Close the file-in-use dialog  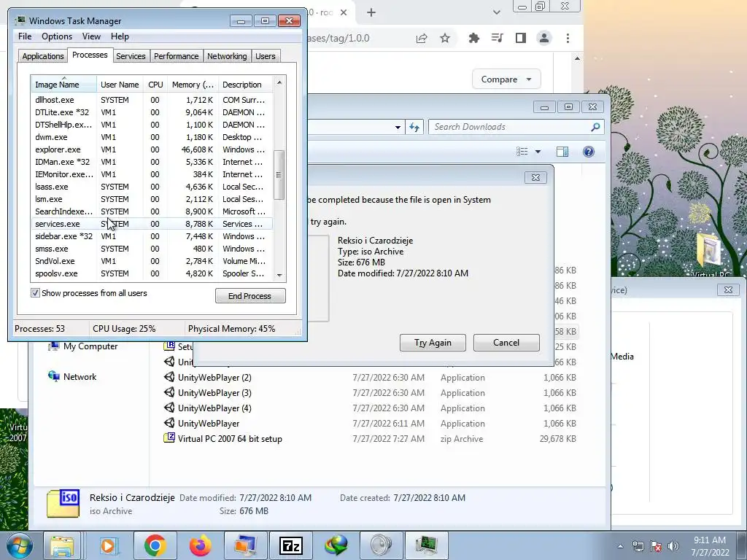[535, 178]
